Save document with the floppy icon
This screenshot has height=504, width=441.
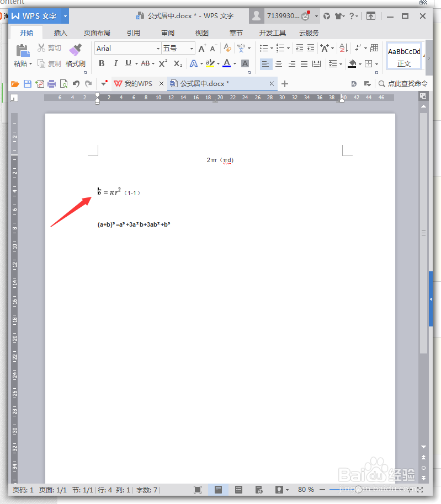click(28, 84)
